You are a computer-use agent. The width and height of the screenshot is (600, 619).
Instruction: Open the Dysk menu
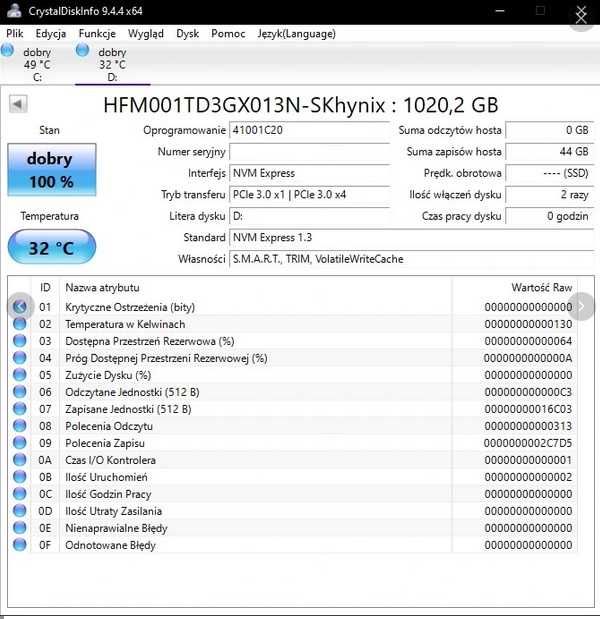pyautogui.click(x=188, y=34)
